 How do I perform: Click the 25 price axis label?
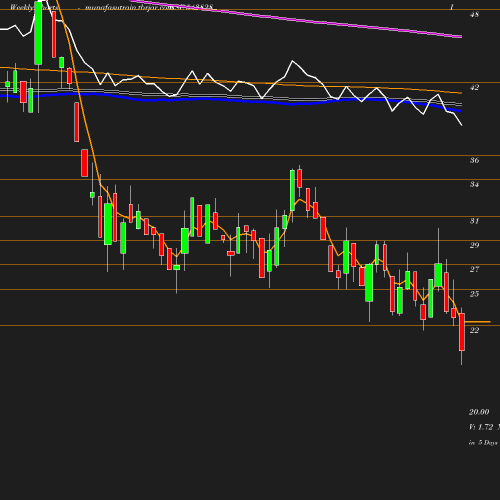point(474,294)
